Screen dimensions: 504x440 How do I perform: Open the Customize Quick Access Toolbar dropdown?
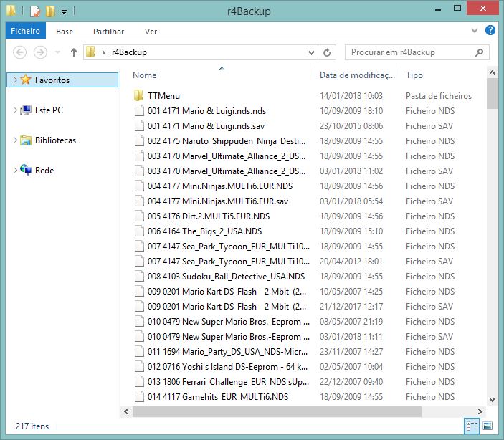[x=65, y=12]
